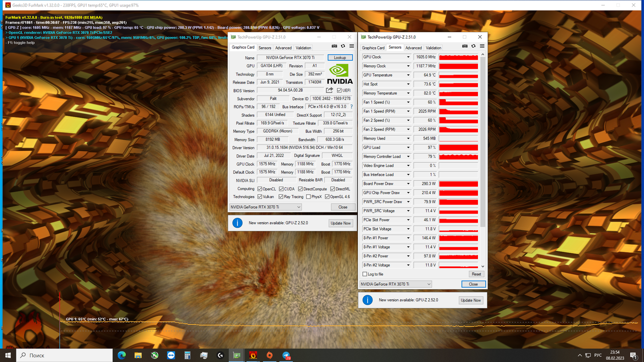Click refresh icon in Sensors GPU-Z window

click(473, 46)
